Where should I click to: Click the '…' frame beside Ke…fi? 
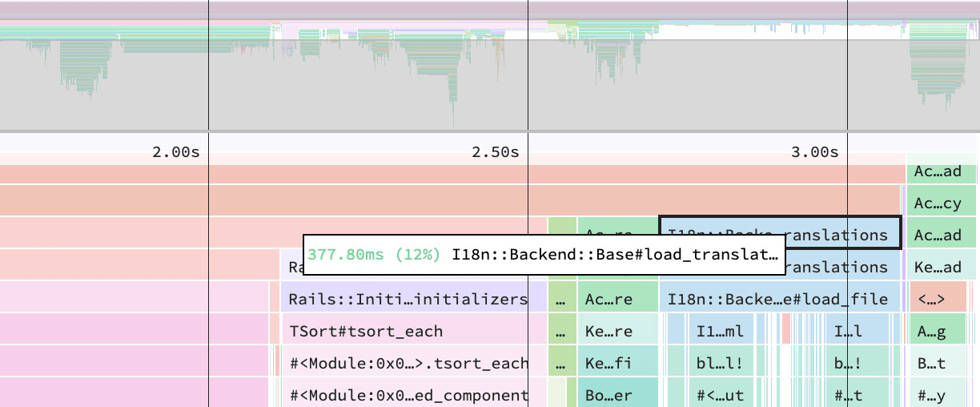point(562,361)
